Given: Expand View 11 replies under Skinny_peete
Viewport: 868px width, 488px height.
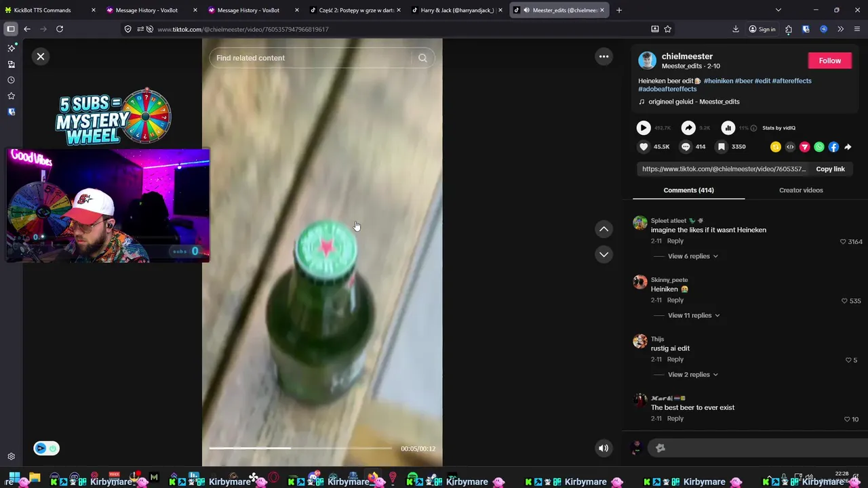Looking at the screenshot, I should pos(694,315).
